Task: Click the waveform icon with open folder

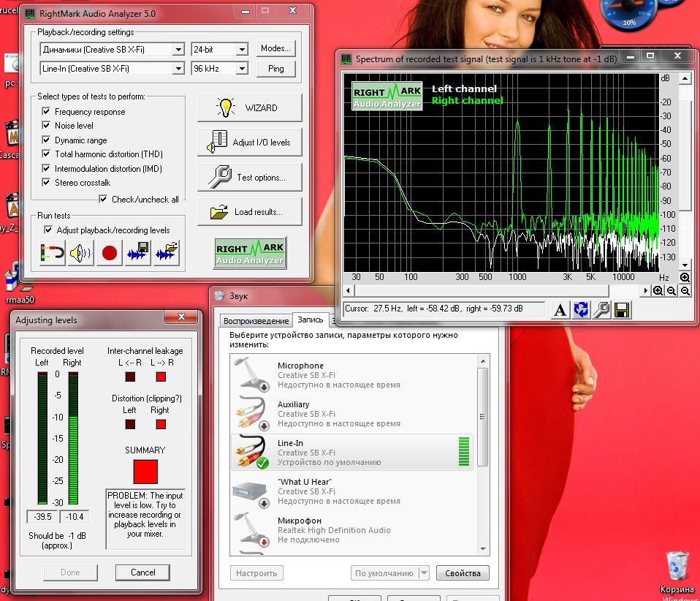Action: [x=167, y=254]
